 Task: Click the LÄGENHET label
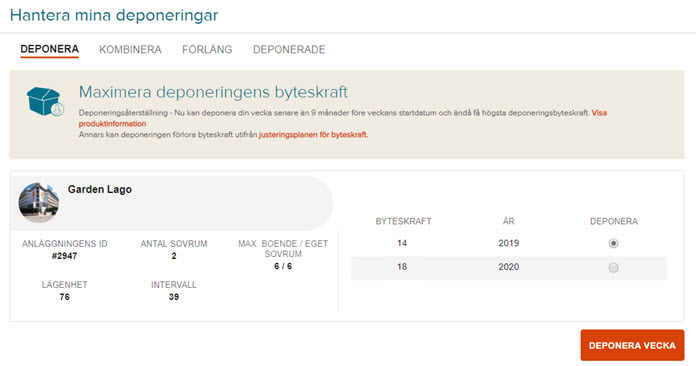point(65,284)
